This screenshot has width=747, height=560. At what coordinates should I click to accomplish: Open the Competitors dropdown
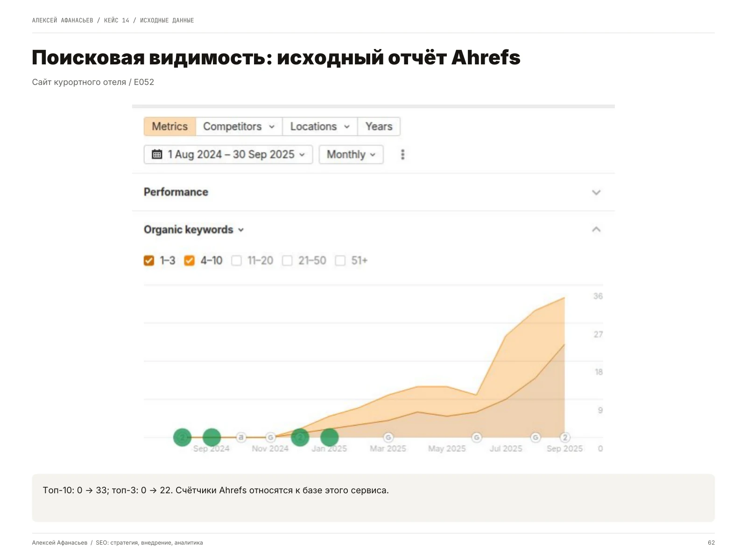[239, 126]
